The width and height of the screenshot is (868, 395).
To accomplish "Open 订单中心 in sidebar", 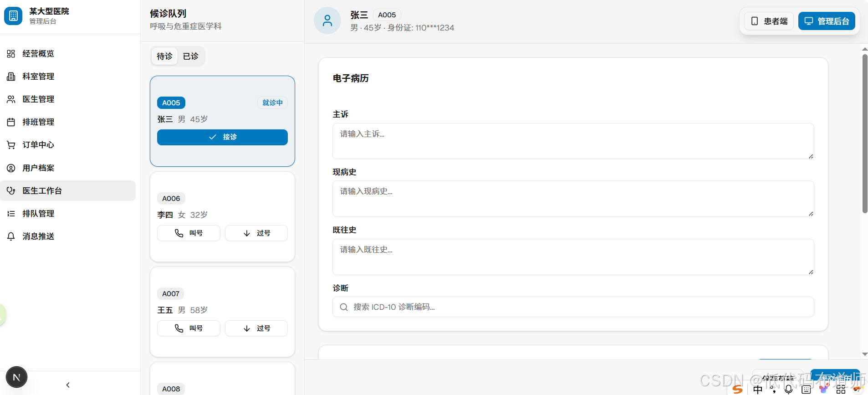I will [68, 145].
